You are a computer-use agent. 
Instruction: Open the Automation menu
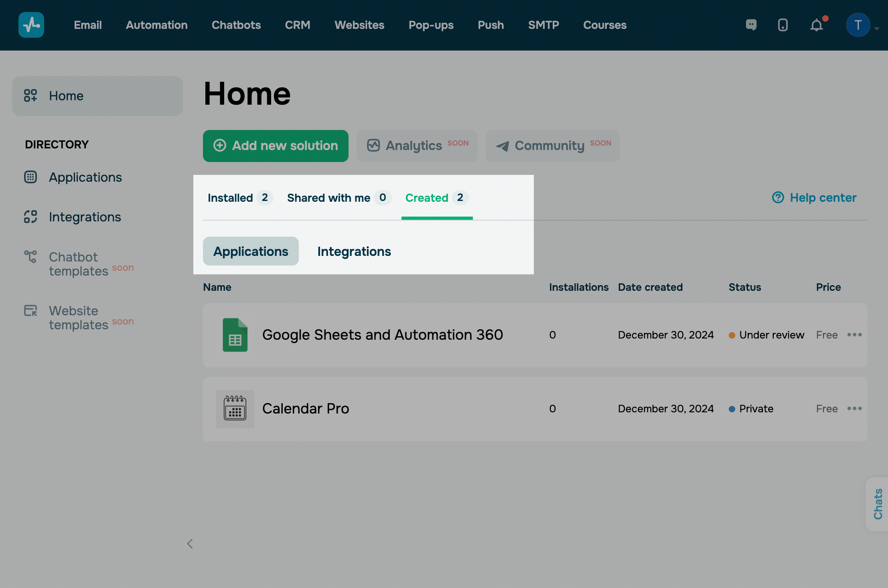point(157,25)
